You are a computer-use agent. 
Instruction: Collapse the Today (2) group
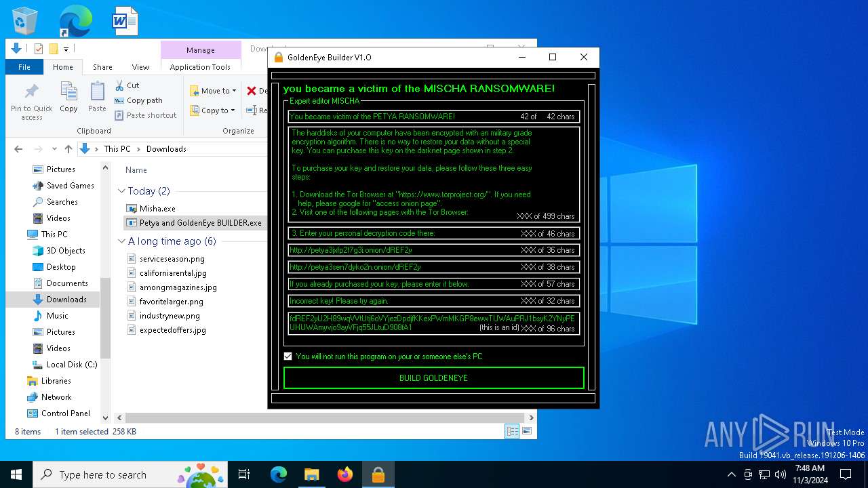(121, 191)
